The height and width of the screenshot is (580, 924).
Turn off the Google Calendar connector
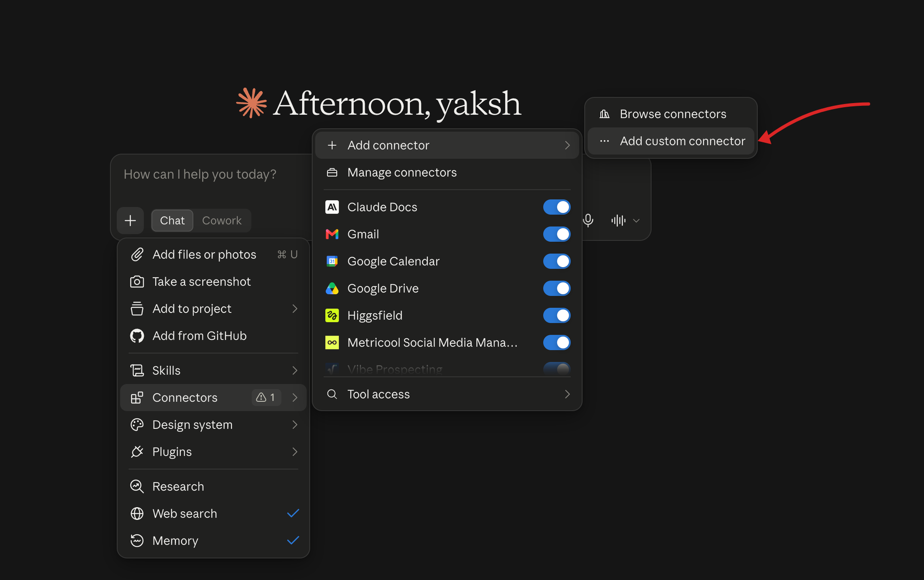tap(557, 261)
